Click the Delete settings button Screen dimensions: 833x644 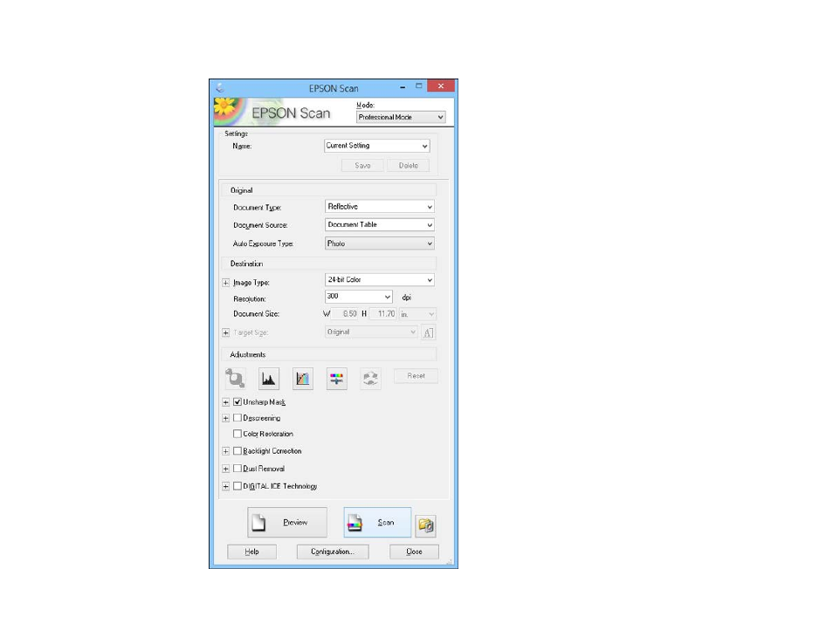408,166
